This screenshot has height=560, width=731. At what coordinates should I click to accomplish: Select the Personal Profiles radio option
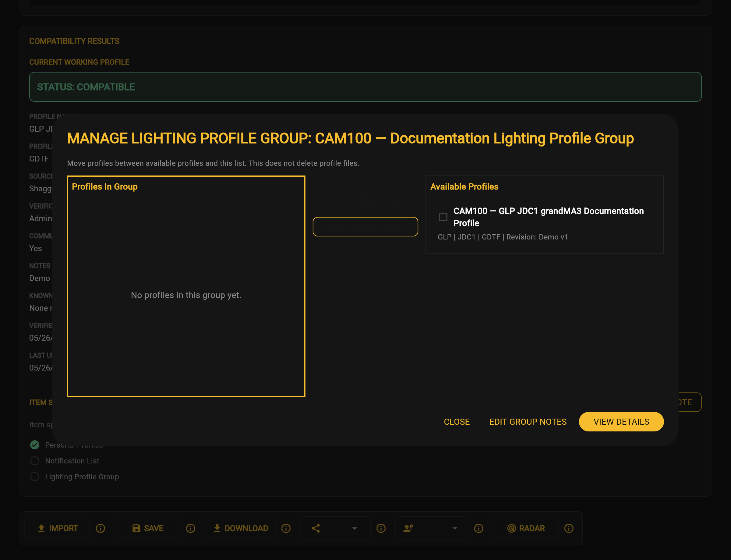(35, 445)
